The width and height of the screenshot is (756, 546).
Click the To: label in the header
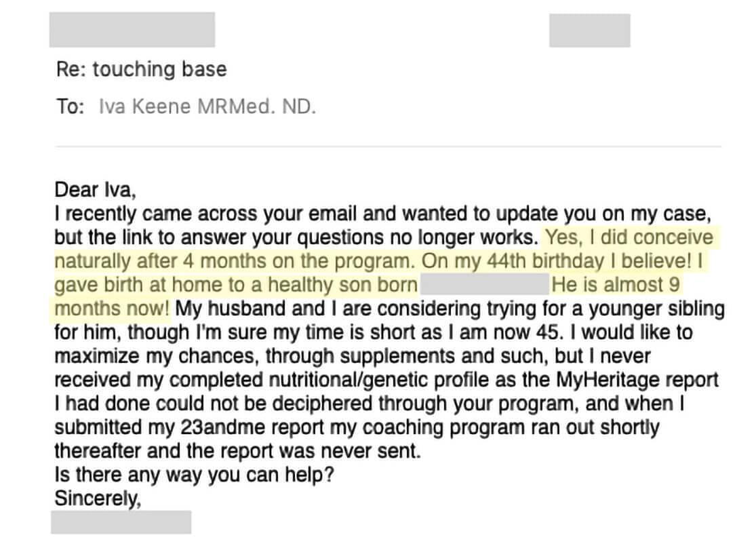pyautogui.click(x=70, y=106)
